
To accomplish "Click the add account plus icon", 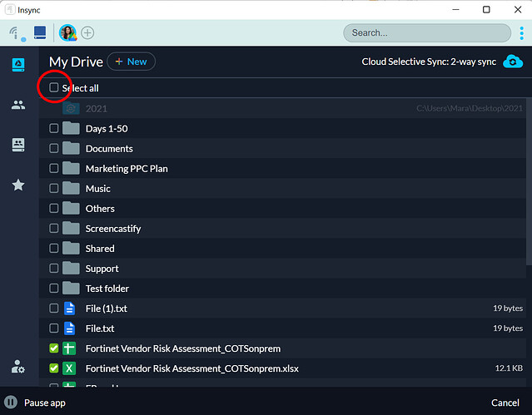I will (x=87, y=33).
